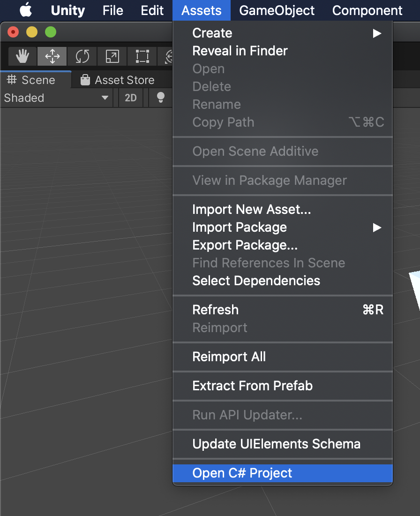Screen dimensions: 420x516
Task: Toggle scene lighting bulb icon
Action: tap(160, 98)
